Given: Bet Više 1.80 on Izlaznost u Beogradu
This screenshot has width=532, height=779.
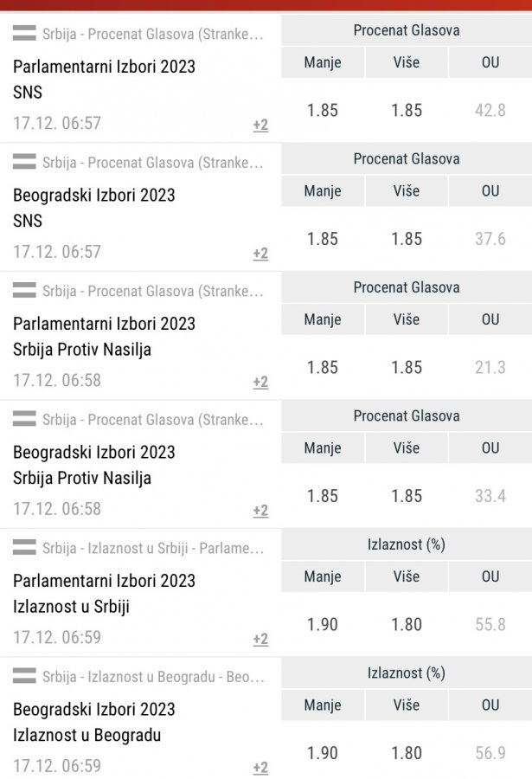Looking at the screenshot, I should [407, 752].
